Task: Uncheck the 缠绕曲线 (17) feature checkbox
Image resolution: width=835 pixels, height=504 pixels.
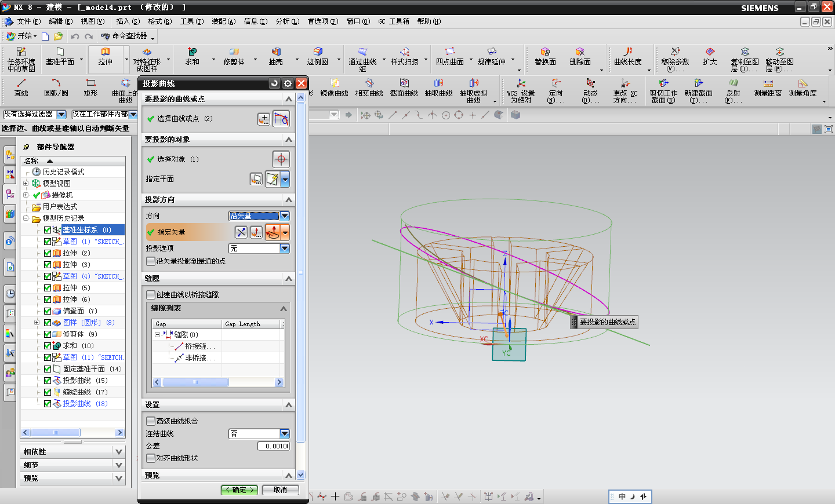Action: [x=48, y=392]
